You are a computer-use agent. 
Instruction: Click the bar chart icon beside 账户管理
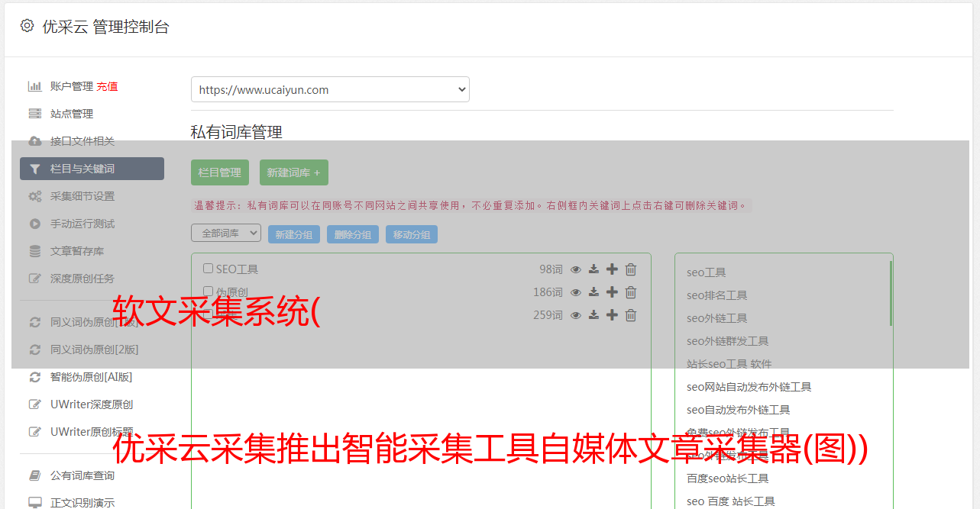pyautogui.click(x=34, y=86)
